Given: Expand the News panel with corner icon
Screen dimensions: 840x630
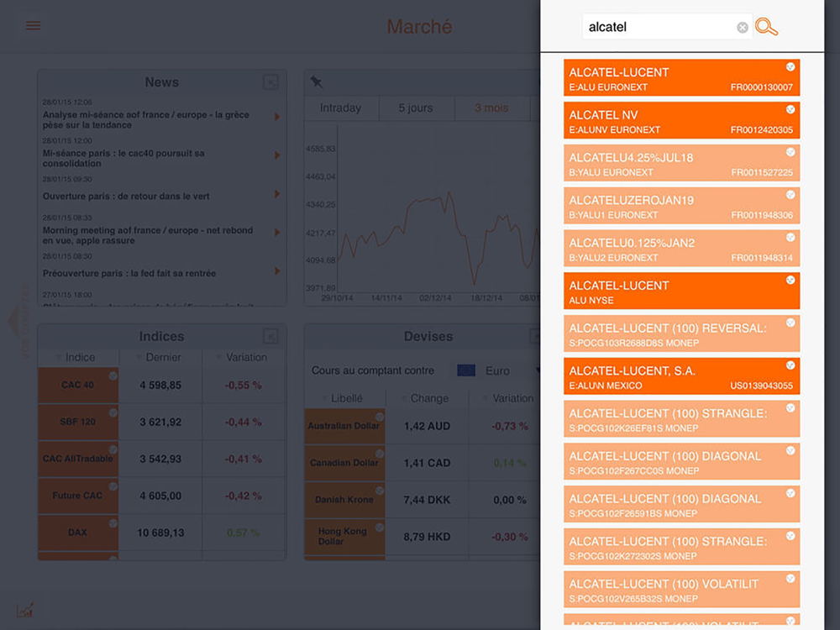Looking at the screenshot, I should pyautogui.click(x=270, y=82).
